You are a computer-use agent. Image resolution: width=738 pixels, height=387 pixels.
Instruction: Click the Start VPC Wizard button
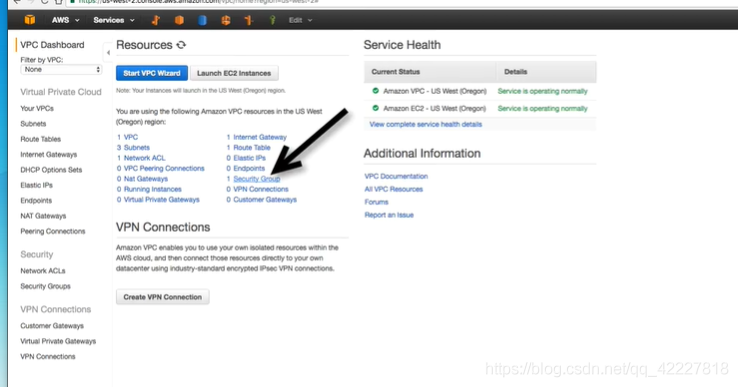coord(152,73)
